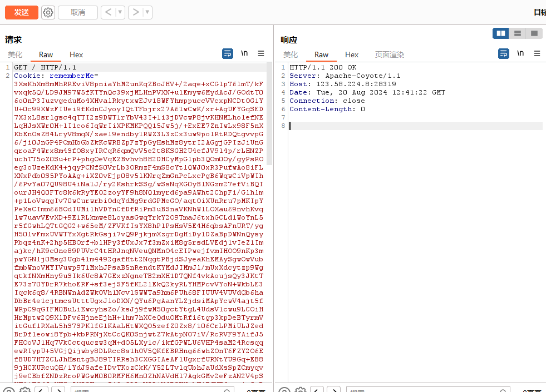The width and height of the screenshot is (546, 392).
Task: Go to previous request in history
Action: pos(108,12)
